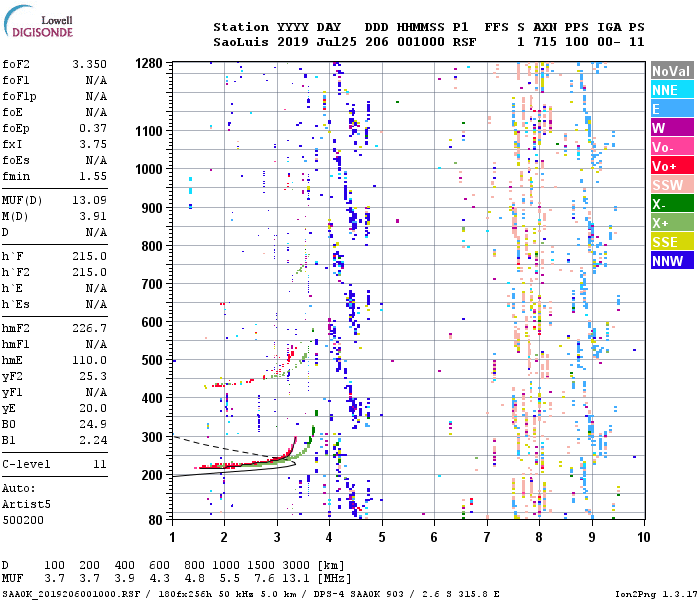The image size is (700, 600).
Task: Click the 715 AXN value
Action: point(545,42)
